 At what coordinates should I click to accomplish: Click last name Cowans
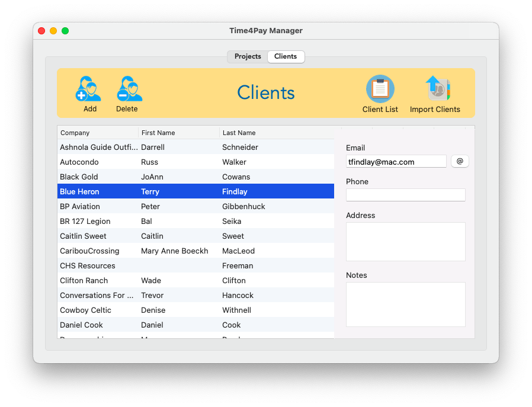[x=236, y=177]
